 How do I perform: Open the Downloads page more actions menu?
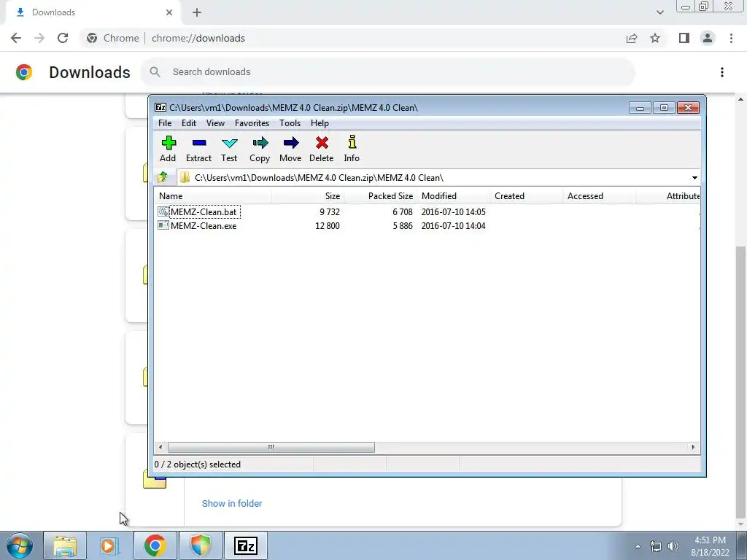721,72
